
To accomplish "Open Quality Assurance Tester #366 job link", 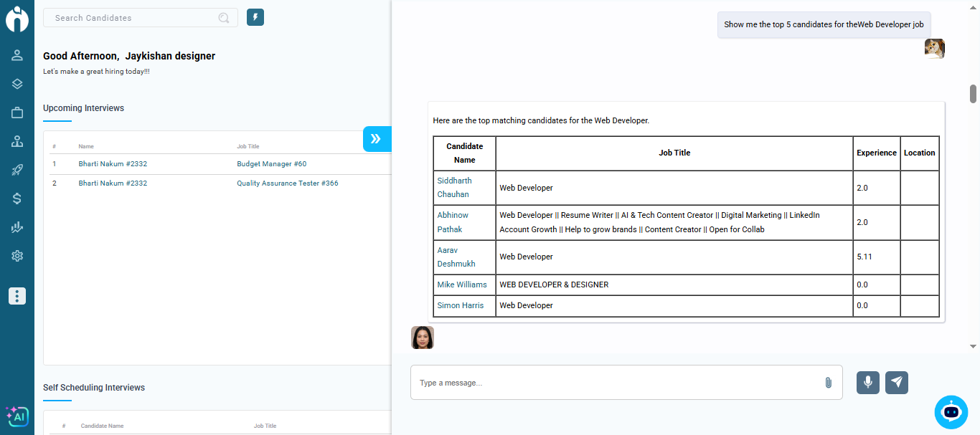I will coord(287,183).
